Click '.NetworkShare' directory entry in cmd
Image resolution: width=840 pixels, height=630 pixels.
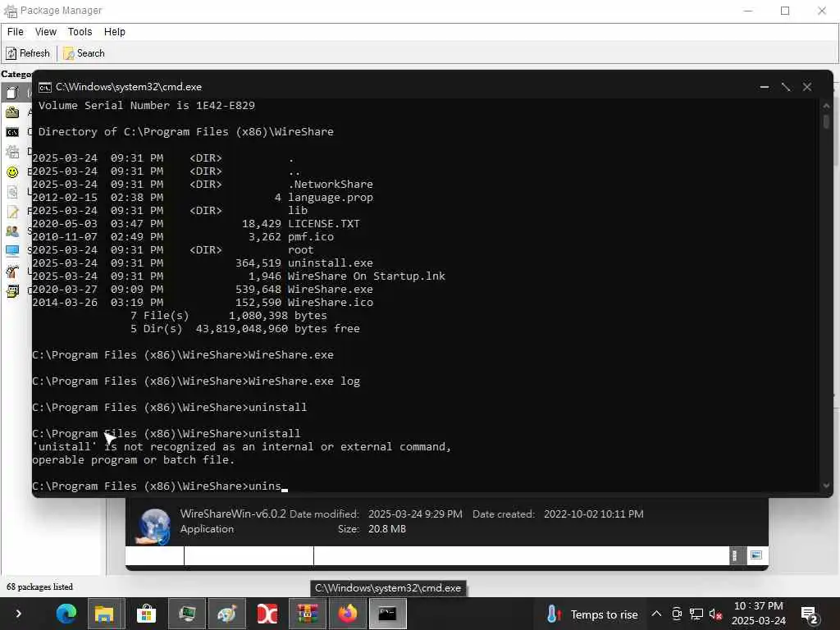(x=330, y=185)
